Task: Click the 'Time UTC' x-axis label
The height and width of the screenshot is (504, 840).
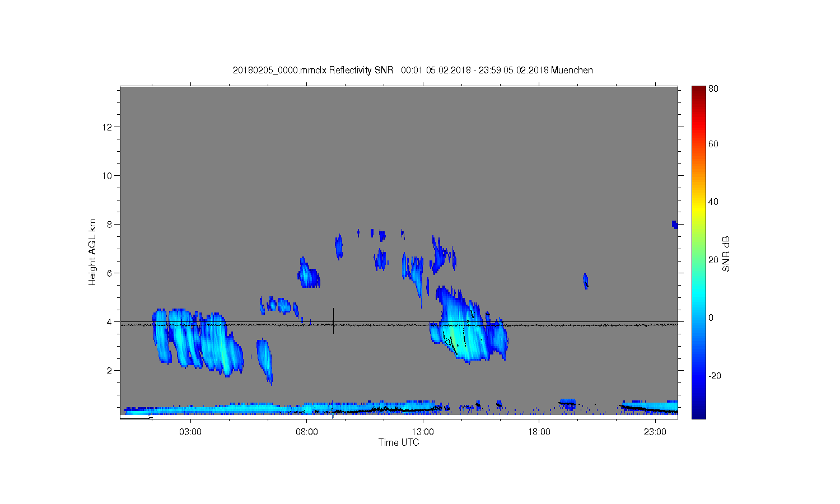Action: pos(399,442)
